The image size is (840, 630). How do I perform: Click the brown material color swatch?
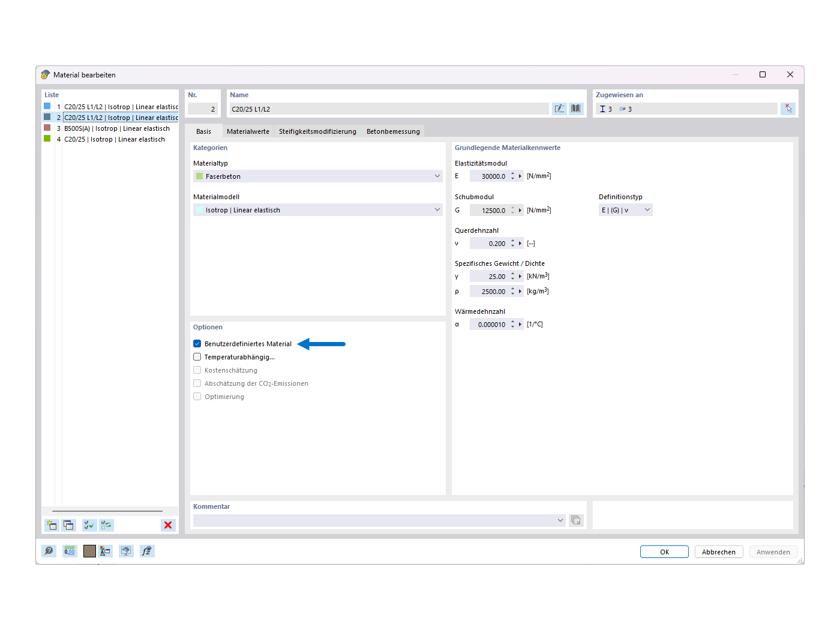[89, 551]
